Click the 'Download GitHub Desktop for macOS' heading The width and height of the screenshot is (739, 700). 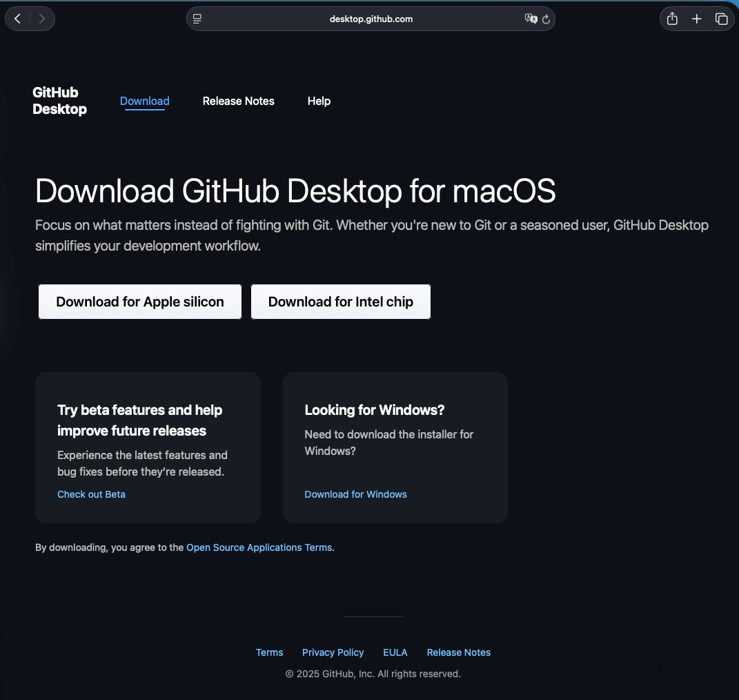295,191
